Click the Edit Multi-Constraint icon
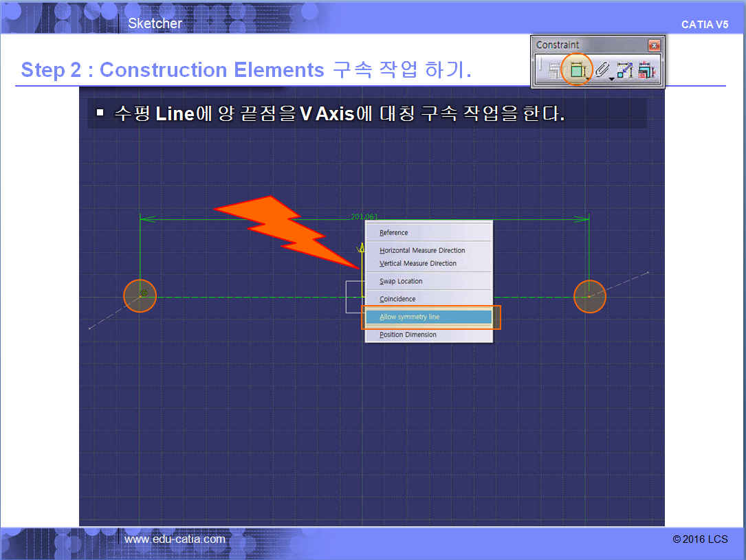Image resolution: width=746 pixels, height=560 pixels. click(x=646, y=70)
